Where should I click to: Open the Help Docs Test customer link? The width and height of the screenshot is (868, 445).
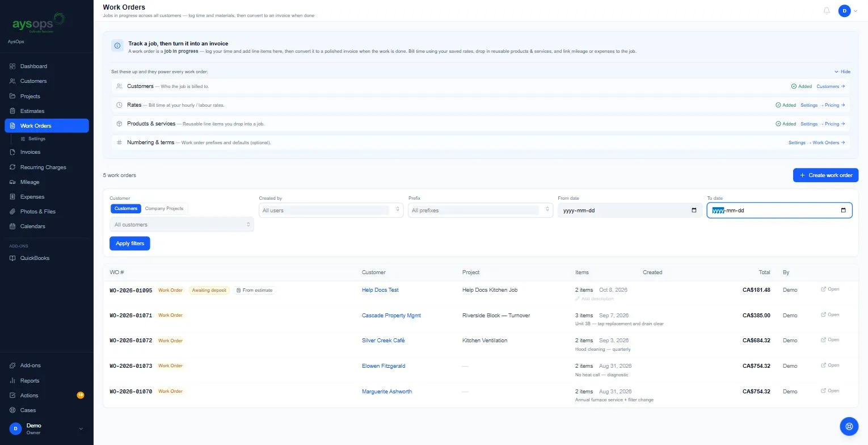(x=380, y=290)
